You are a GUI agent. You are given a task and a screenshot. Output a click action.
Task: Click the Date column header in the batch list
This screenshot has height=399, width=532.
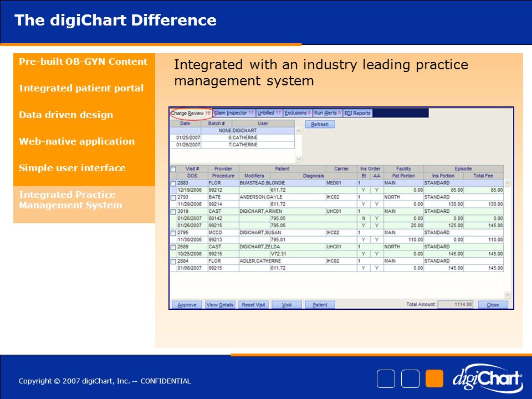185,124
